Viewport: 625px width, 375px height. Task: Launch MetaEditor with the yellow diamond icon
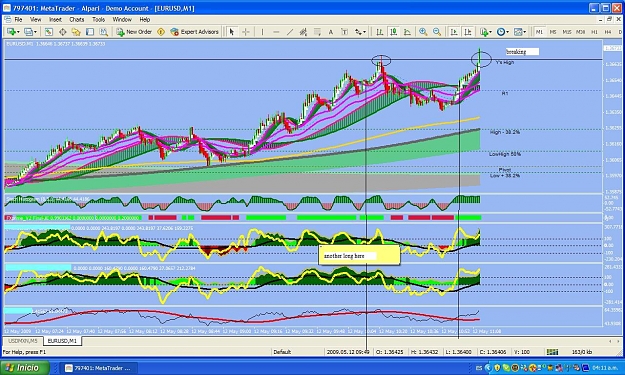[x=161, y=32]
